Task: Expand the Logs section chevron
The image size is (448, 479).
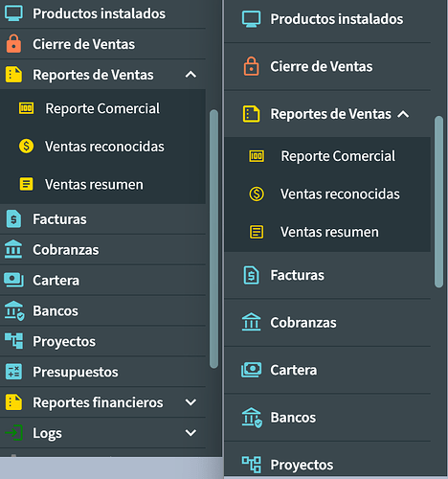Action: click(x=190, y=433)
